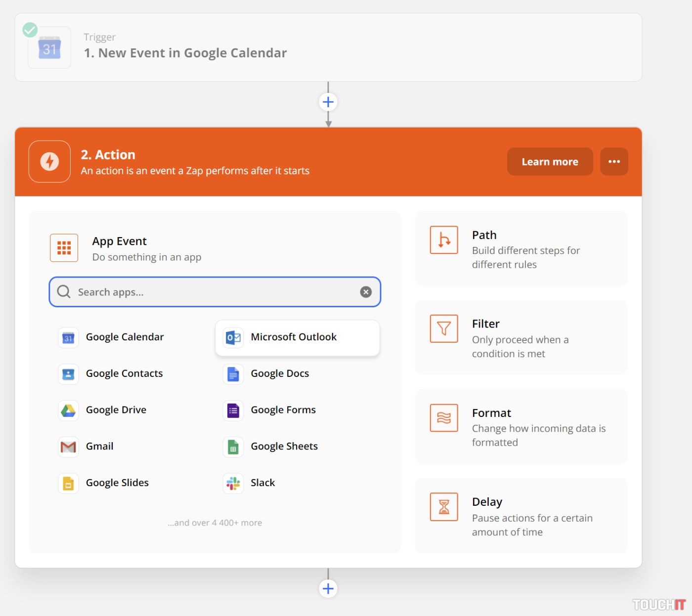Add a Filter condition step
This screenshot has height=616, width=692.
point(520,338)
